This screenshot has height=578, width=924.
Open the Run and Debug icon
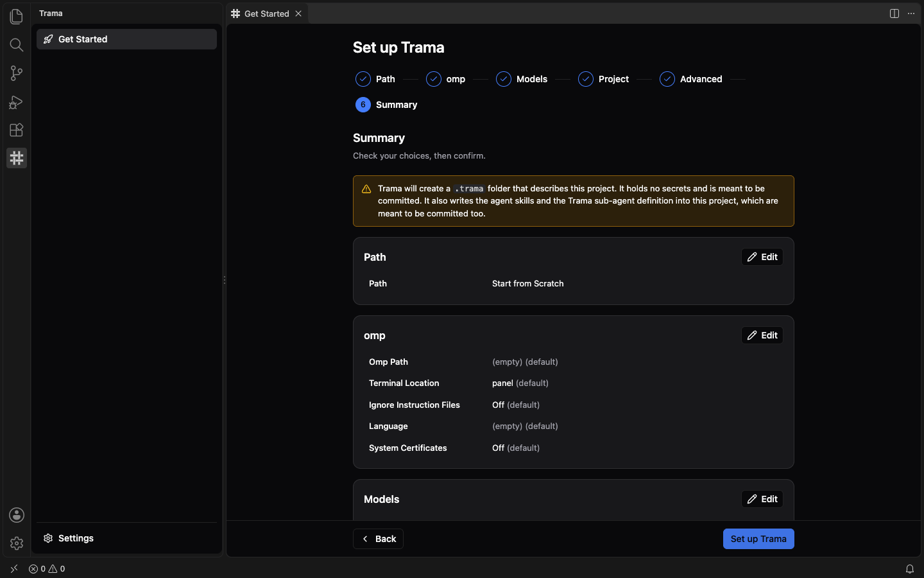pos(17,101)
